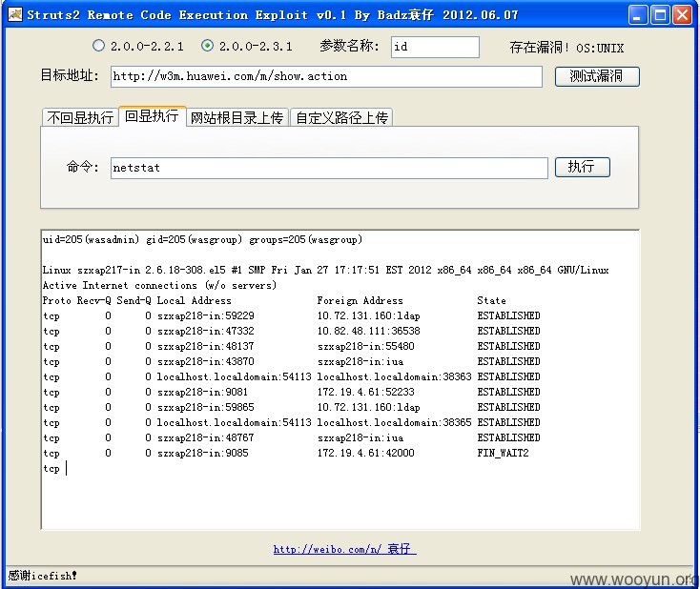The width and height of the screenshot is (700, 589).
Task: Minimize the exploit tool window
Action: coord(637,15)
